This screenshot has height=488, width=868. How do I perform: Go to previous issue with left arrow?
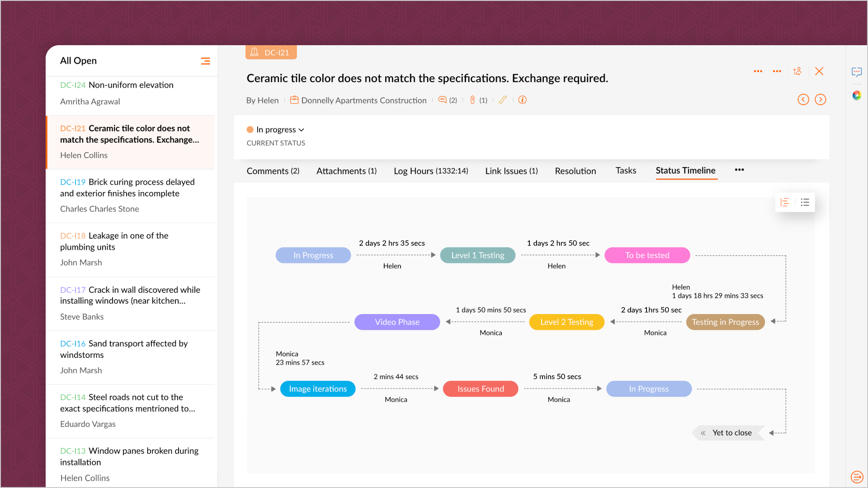coord(803,99)
